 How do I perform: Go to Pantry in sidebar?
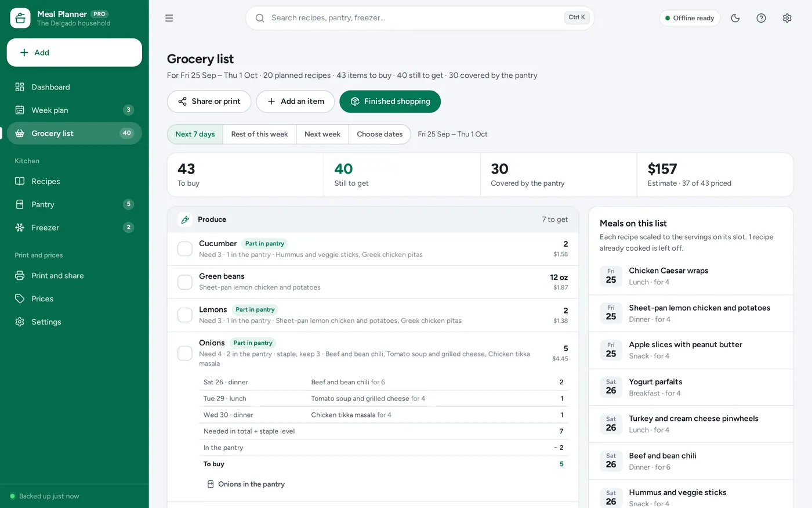(x=74, y=204)
